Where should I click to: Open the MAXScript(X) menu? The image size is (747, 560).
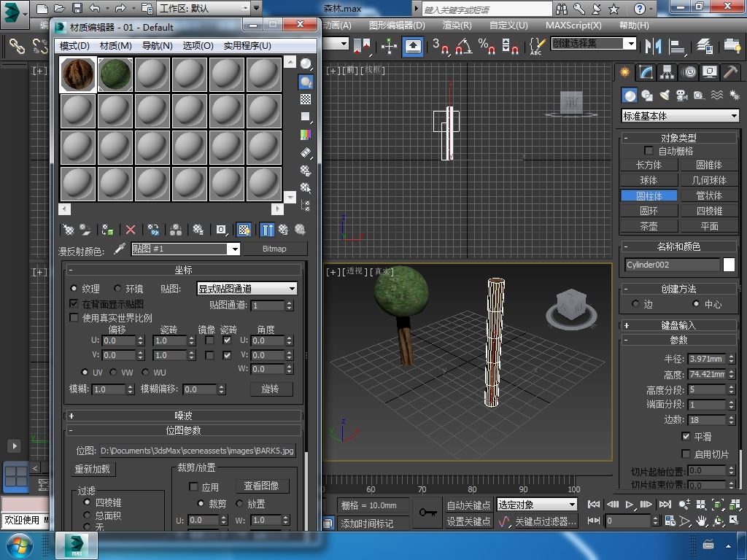[x=573, y=26]
